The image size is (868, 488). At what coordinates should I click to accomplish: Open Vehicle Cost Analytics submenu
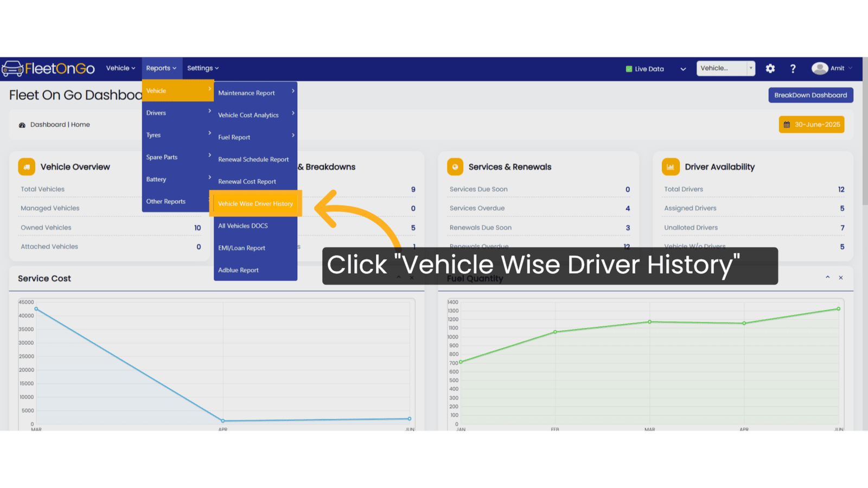pos(256,115)
